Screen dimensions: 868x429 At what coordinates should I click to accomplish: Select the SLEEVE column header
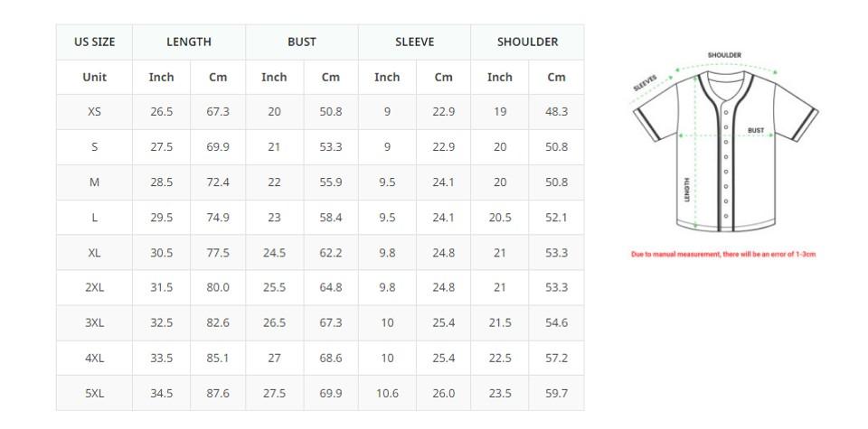pyautogui.click(x=415, y=42)
